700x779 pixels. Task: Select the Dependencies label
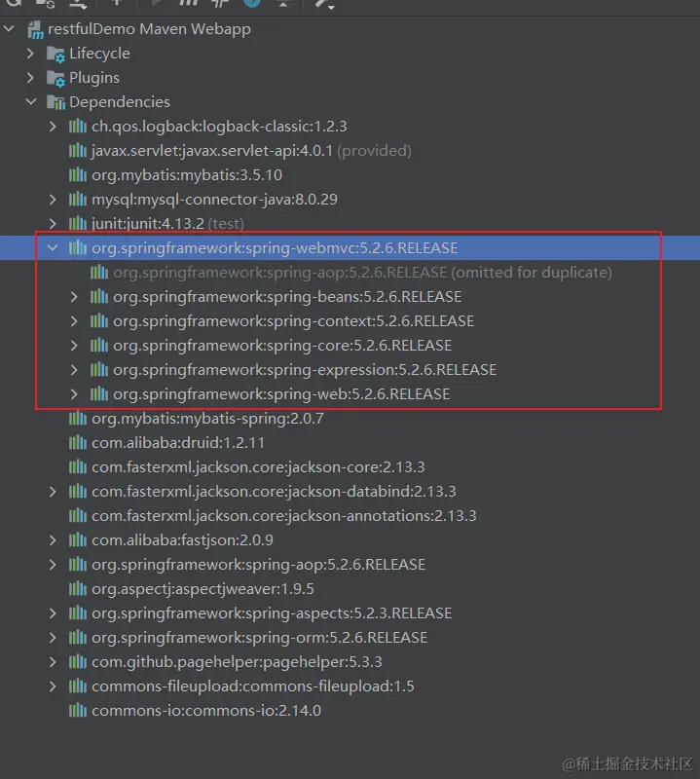pos(120,102)
